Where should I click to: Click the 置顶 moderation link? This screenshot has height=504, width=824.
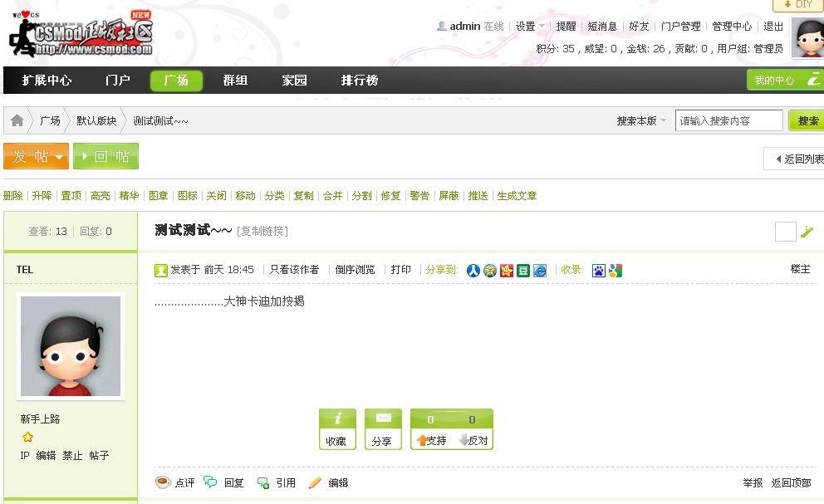coord(71,195)
